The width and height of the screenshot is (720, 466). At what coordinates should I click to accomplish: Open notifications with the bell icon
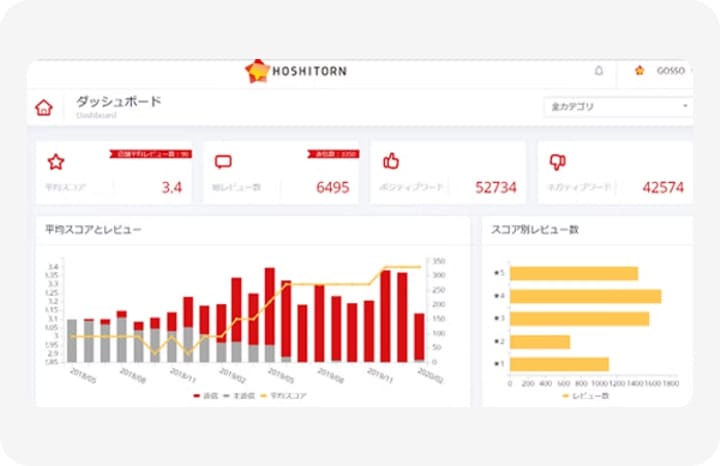coord(599,71)
